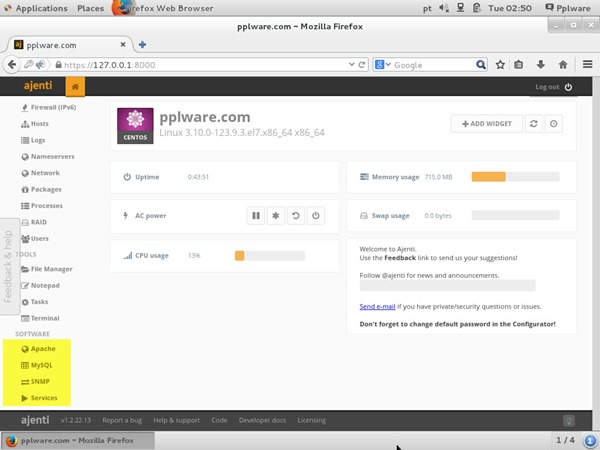Open the Tue 02:50 clock menu
The width and height of the screenshot is (600, 450).
510,8
